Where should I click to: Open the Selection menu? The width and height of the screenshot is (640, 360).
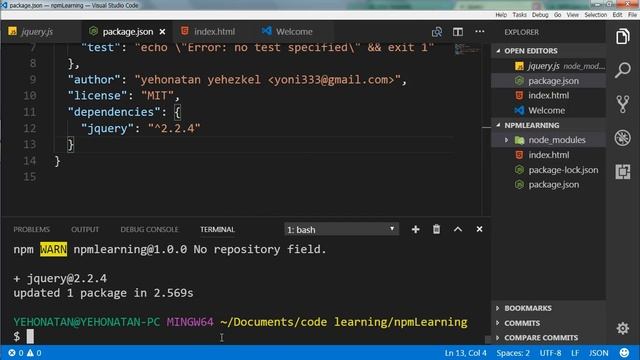[595, 15]
